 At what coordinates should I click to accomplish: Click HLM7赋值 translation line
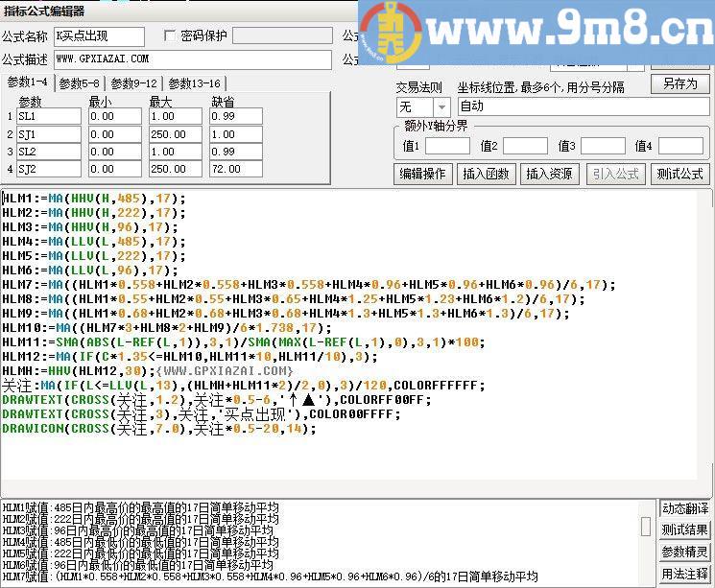tap(270, 576)
